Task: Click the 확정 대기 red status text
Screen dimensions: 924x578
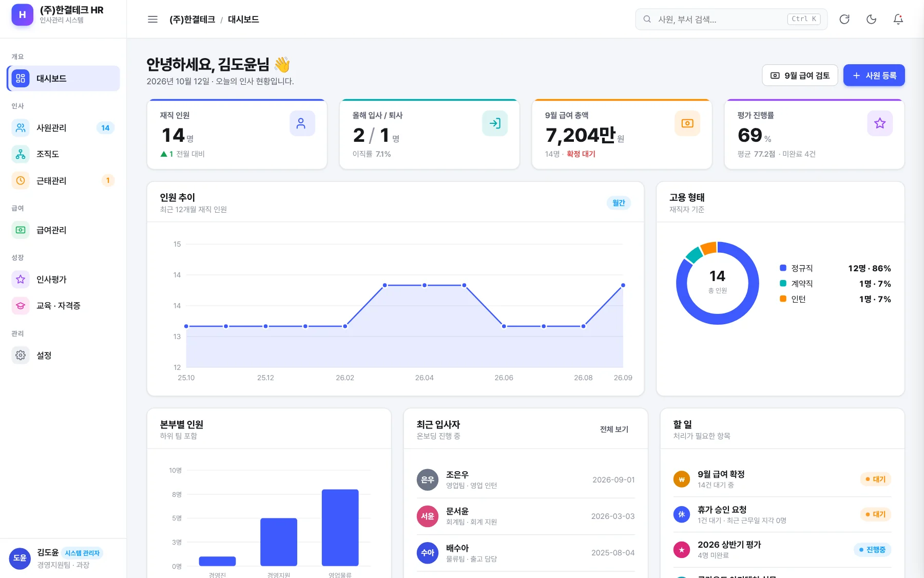Action: 581,154
